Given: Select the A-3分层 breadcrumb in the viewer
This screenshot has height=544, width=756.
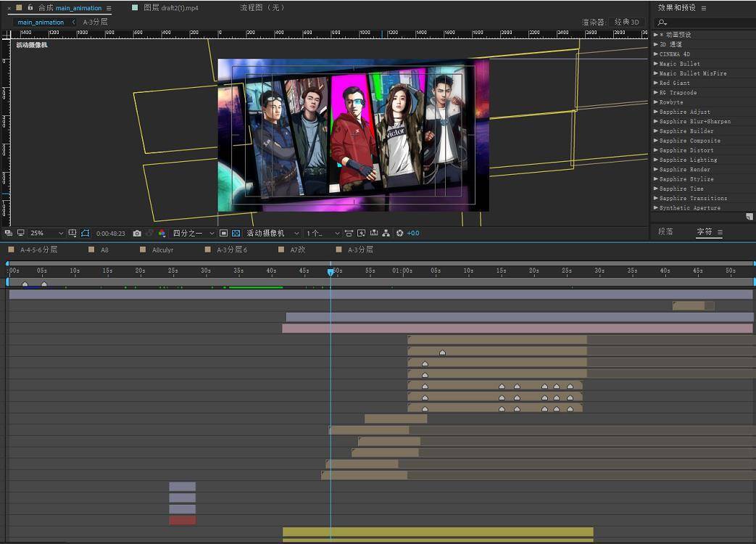Looking at the screenshot, I should [95, 22].
